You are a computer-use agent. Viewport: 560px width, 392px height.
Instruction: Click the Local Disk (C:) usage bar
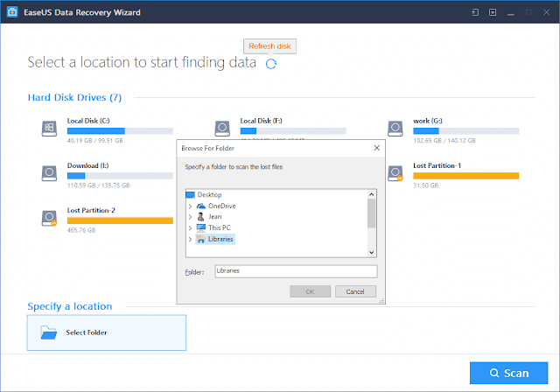click(x=120, y=131)
